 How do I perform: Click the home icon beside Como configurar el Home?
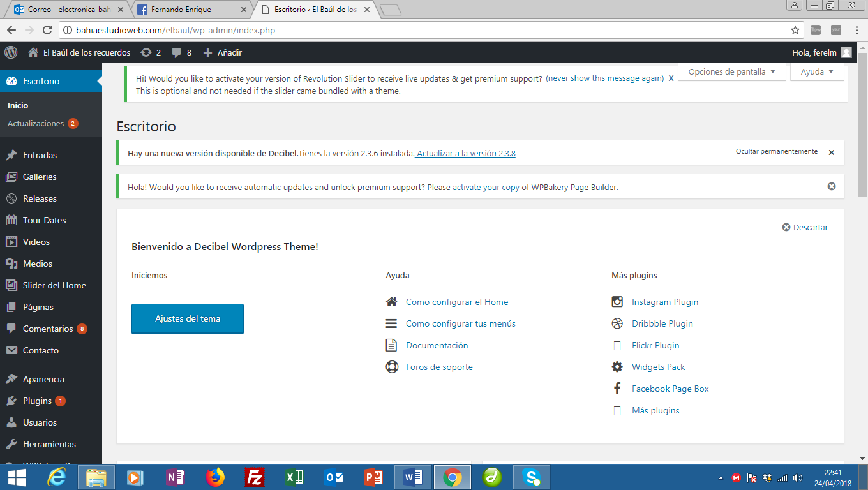(x=392, y=302)
